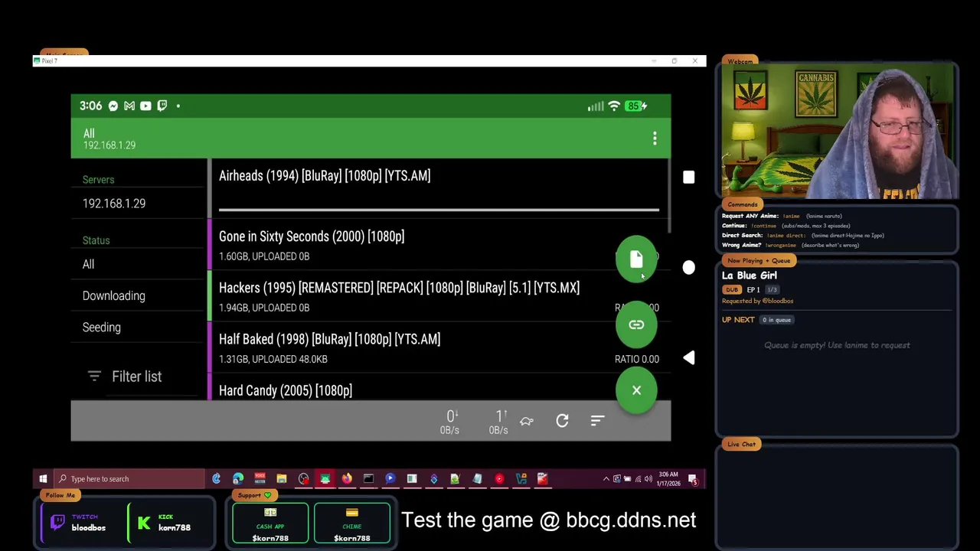Click the Airheads progress bar
This screenshot has width=980, height=551.
point(439,209)
